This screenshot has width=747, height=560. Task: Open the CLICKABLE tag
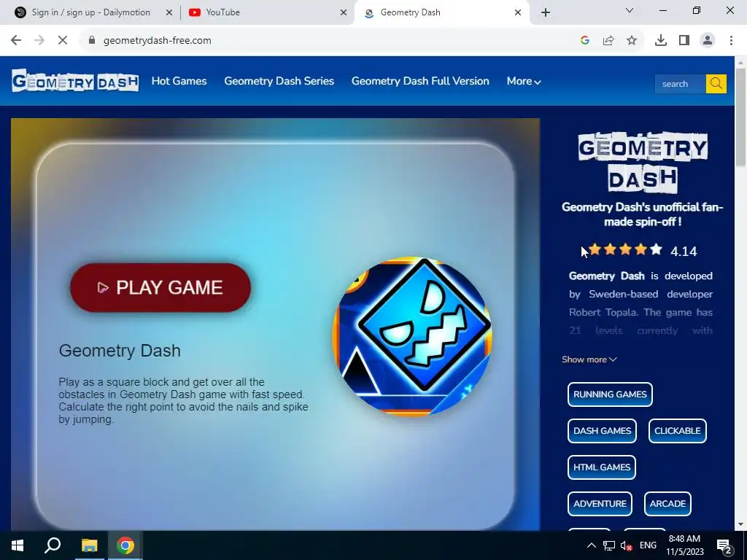pyautogui.click(x=678, y=431)
